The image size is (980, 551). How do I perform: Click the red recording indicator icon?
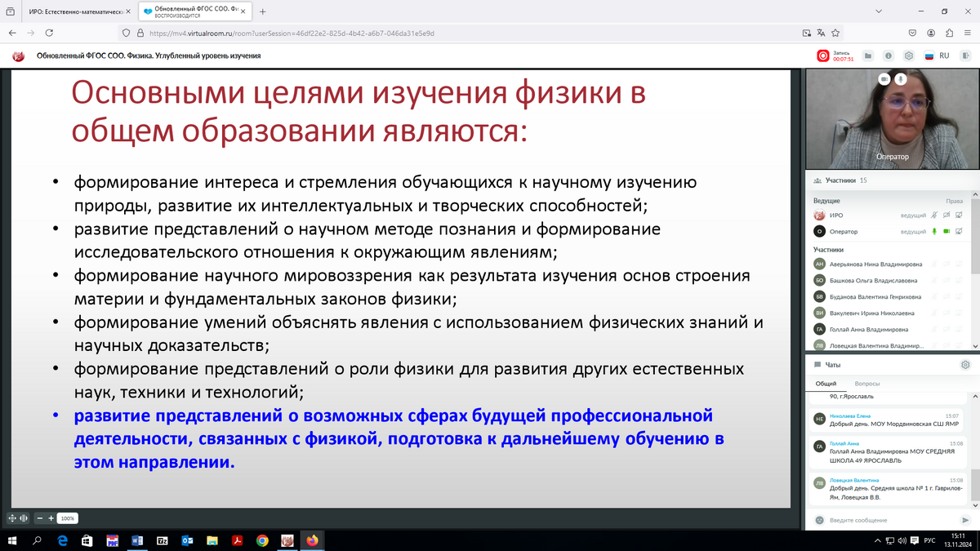(823, 56)
